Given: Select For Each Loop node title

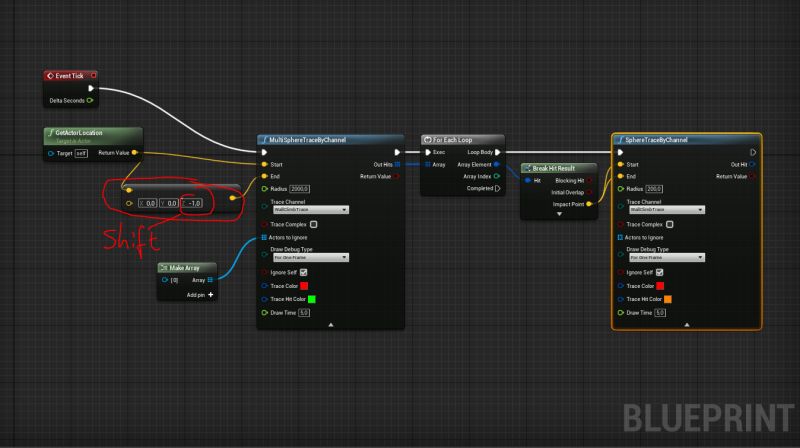Looking at the screenshot, I should (453, 140).
